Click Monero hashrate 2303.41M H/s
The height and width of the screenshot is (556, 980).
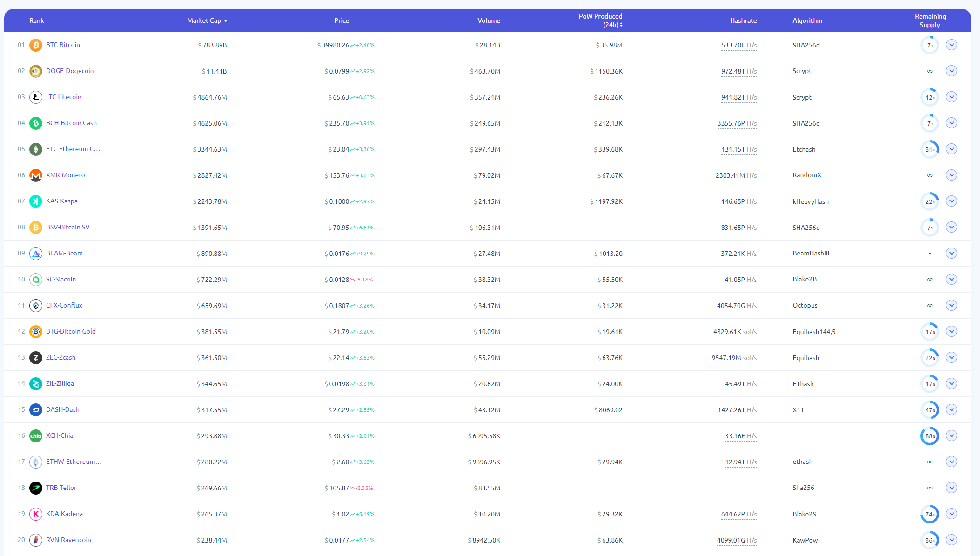click(736, 176)
